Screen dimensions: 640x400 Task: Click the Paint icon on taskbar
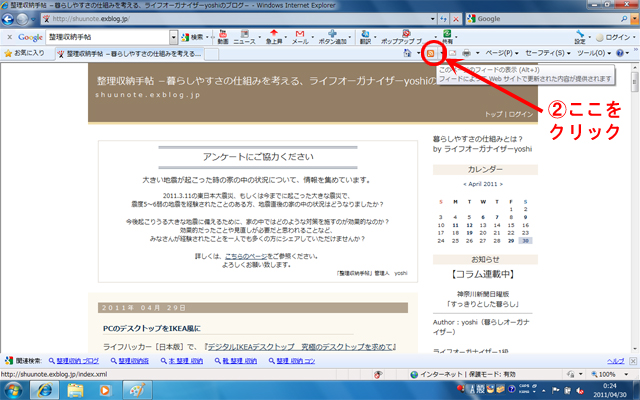[137, 391]
